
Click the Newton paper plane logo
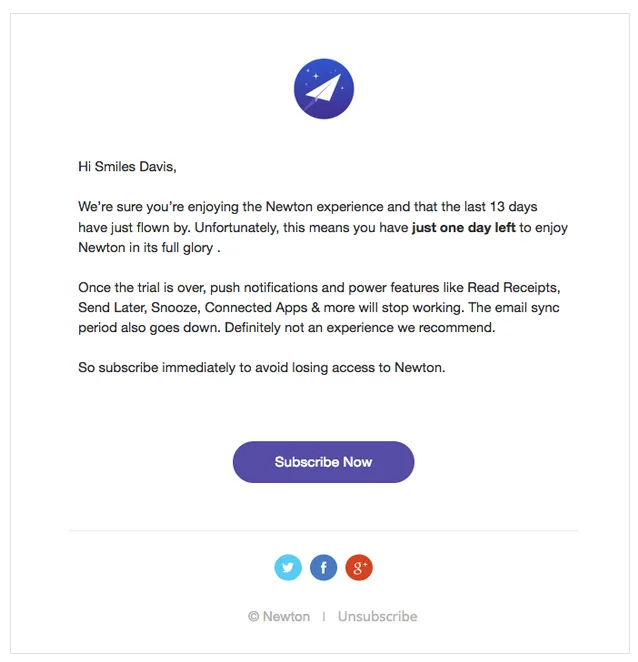point(324,89)
